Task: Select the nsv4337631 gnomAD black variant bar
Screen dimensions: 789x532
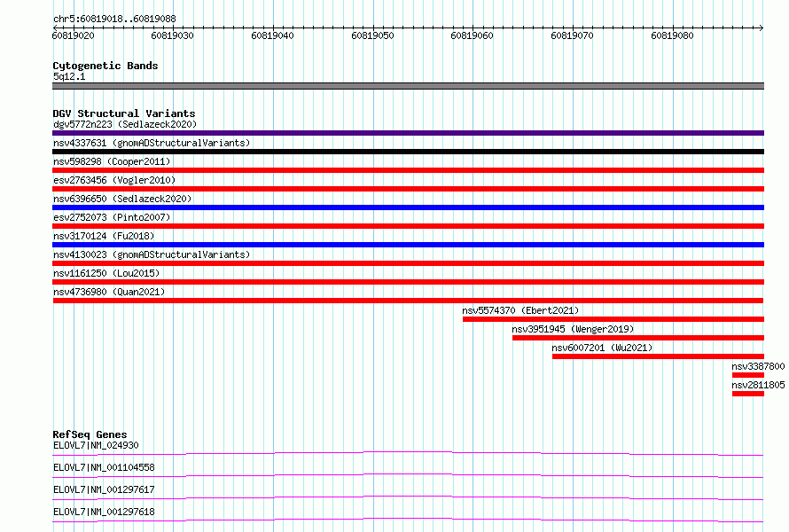Action: pyautogui.click(x=408, y=152)
